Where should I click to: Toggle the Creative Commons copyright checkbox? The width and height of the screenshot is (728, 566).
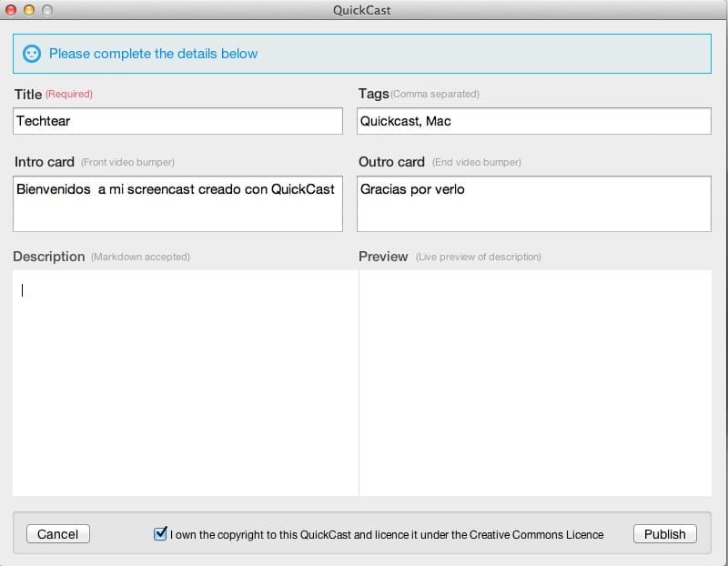(x=161, y=534)
